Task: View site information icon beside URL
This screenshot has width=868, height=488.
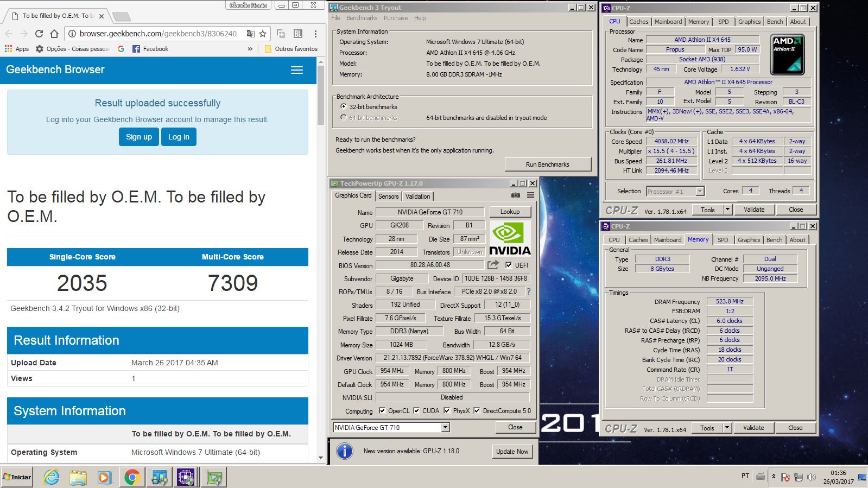Action: (72, 34)
